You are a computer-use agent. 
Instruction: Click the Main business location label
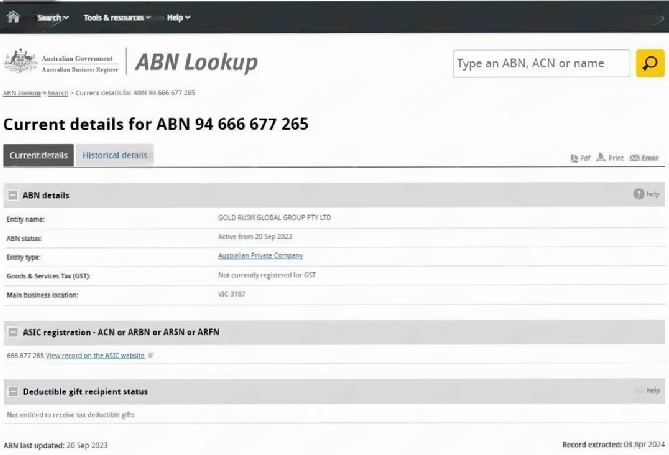point(42,295)
